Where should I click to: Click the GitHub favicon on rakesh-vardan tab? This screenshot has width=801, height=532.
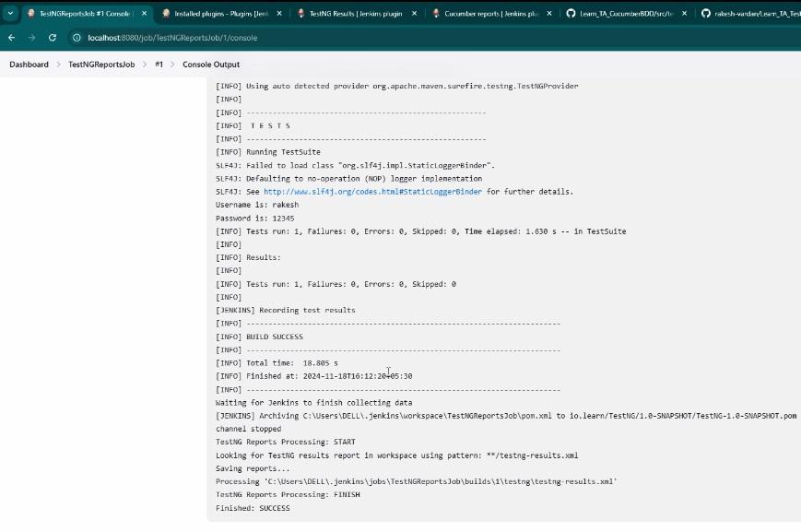point(706,13)
